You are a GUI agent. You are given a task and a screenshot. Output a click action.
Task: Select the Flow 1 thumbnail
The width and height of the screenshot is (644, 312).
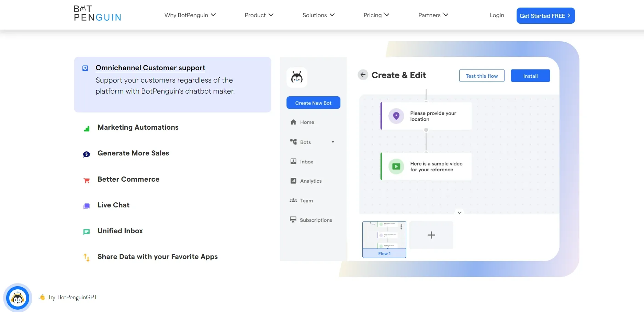384,239
